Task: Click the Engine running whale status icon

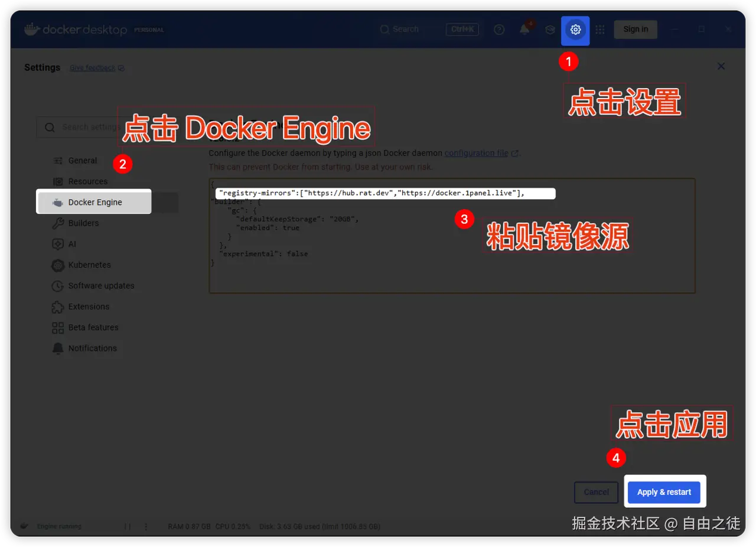Action: [x=24, y=526]
